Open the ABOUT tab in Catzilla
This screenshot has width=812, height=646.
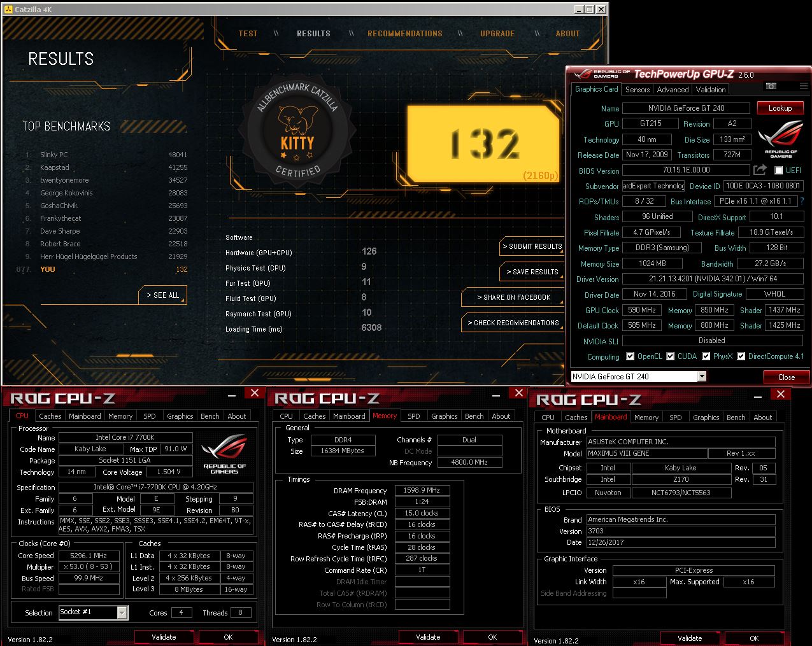tap(567, 34)
